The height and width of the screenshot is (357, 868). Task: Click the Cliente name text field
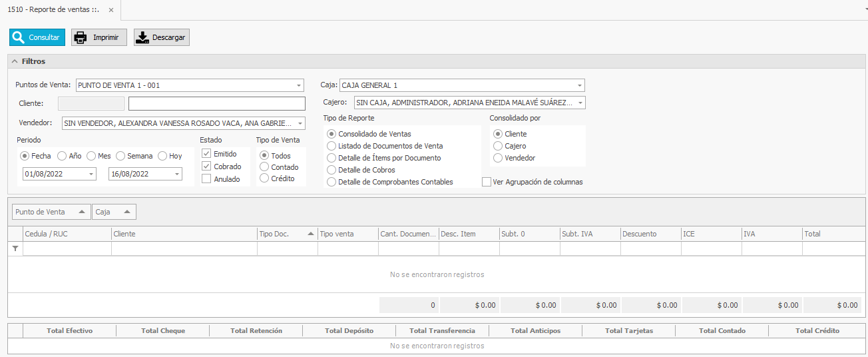click(x=216, y=103)
